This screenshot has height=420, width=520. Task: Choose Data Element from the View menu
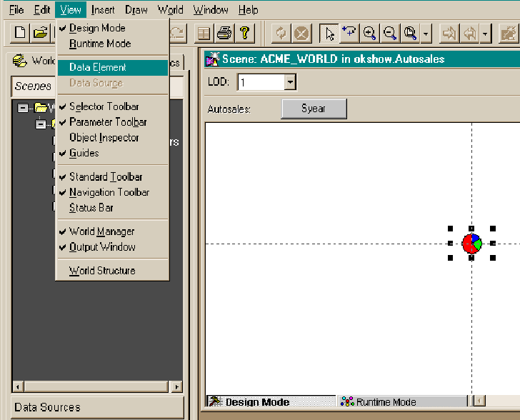98,67
